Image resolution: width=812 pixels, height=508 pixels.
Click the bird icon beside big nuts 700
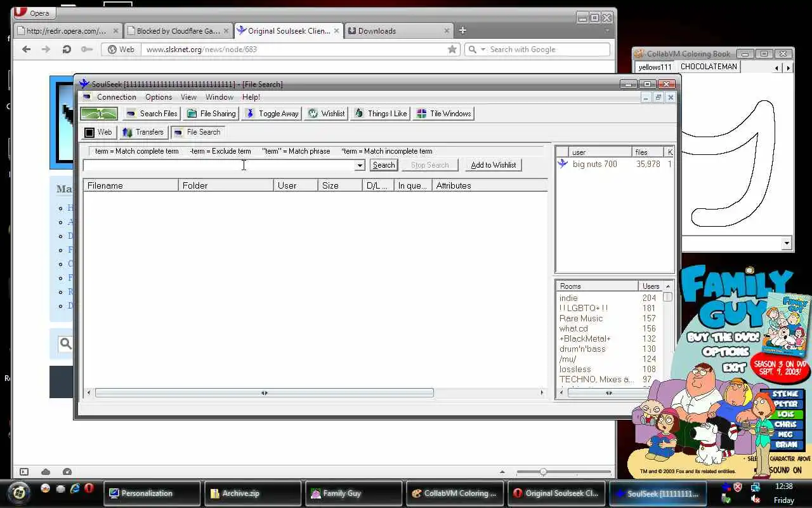(x=563, y=164)
